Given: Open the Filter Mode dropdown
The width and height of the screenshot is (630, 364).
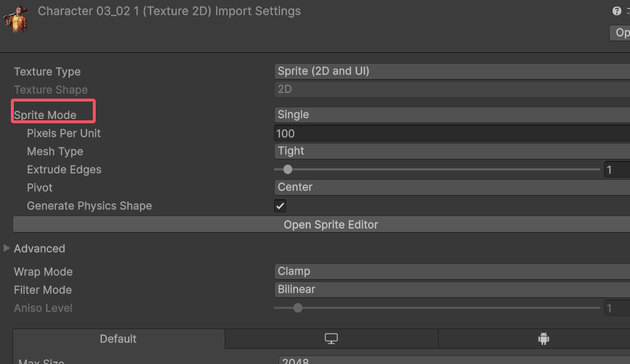Looking at the screenshot, I should [x=451, y=289].
